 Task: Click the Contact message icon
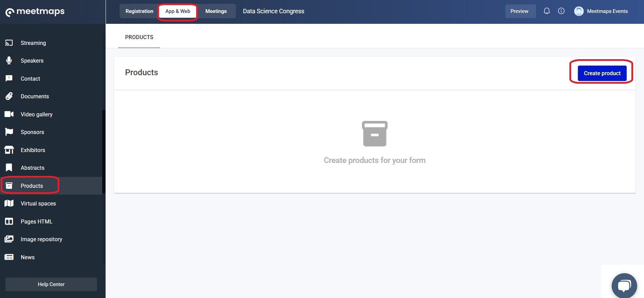tap(9, 79)
